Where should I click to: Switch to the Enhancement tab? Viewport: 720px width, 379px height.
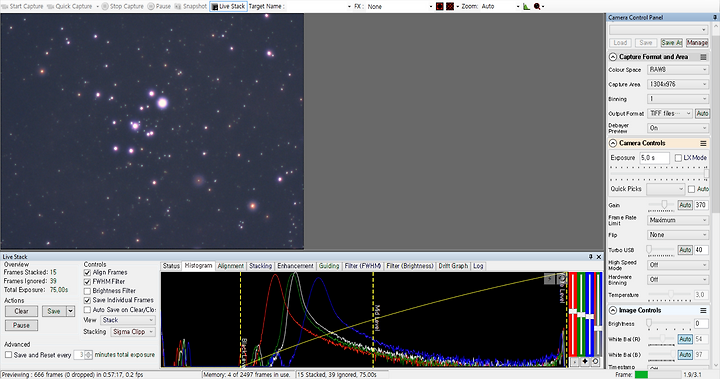click(x=295, y=266)
